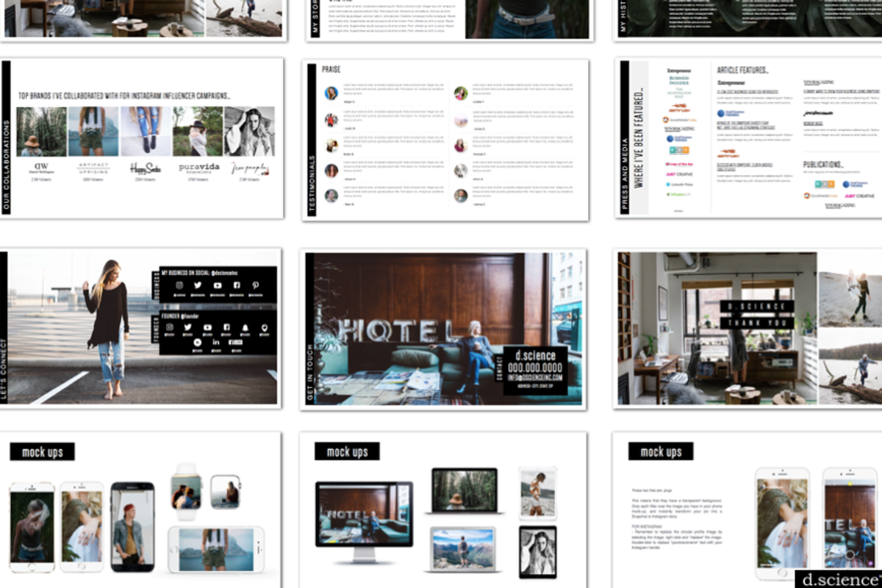This screenshot has width=882, height=588.
Task: Select the Testimonials Praise slide
Action: point(445,140)
